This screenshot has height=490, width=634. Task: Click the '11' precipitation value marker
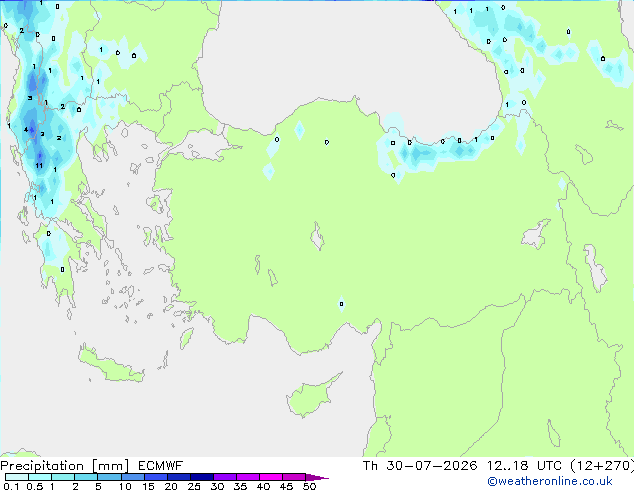39,165
